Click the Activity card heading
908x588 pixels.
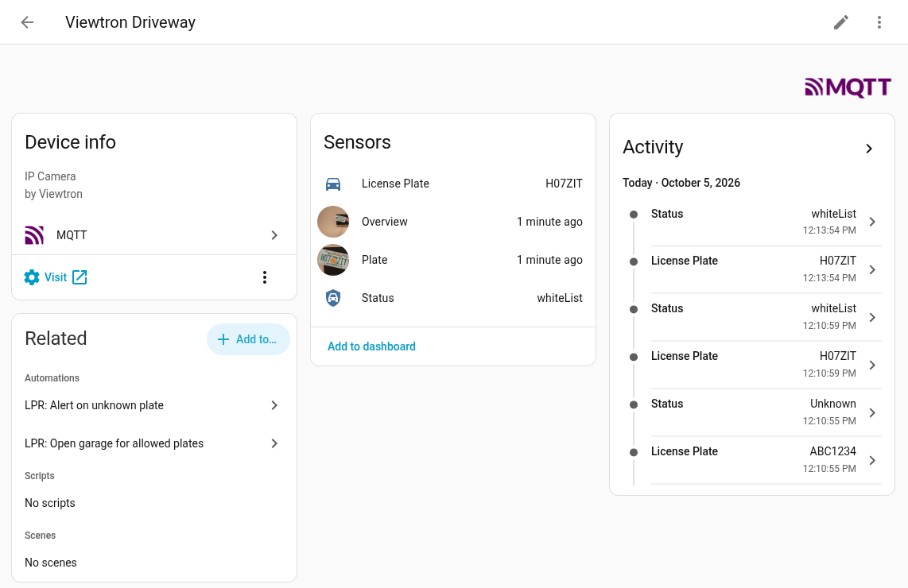click(653, 147)
